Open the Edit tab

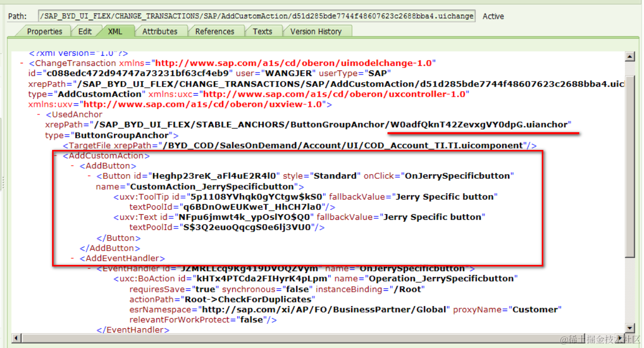tap(85, 31)
